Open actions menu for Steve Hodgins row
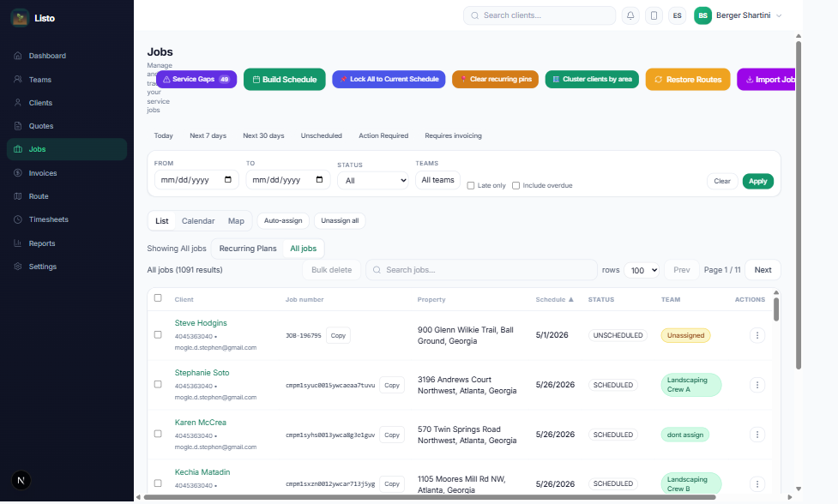Image resolution: width=838 pixels, height=504 pixels. tap(757, 335)
